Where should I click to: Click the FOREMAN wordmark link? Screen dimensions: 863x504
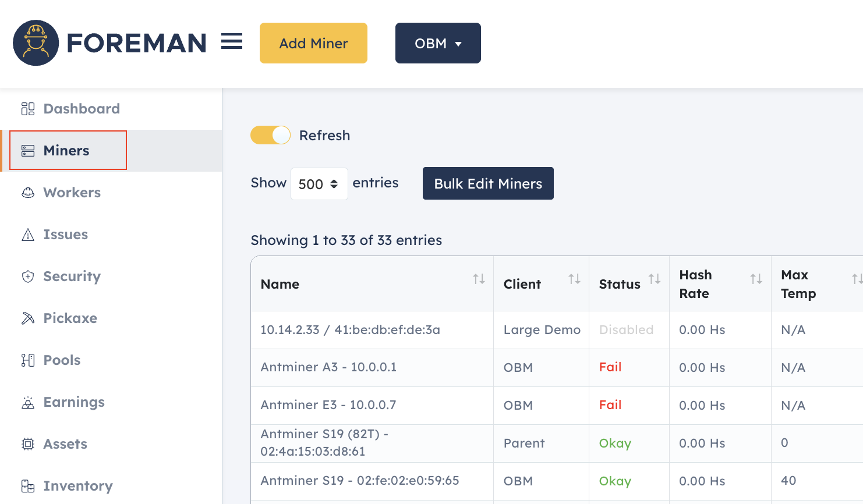(x=136, y=43)
